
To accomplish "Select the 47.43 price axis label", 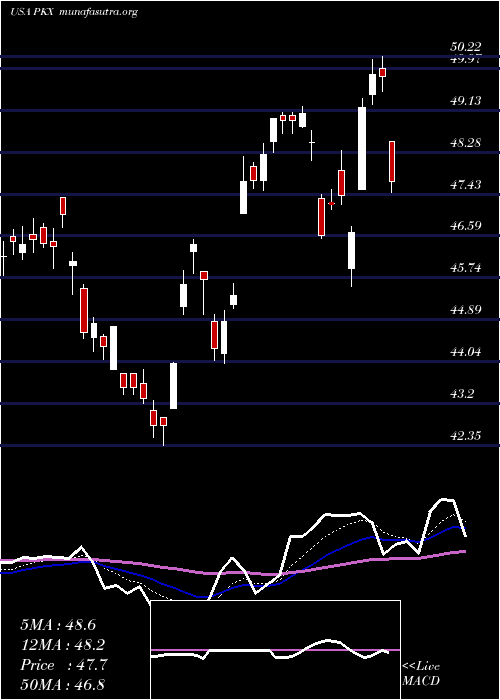I will [465, 184].
